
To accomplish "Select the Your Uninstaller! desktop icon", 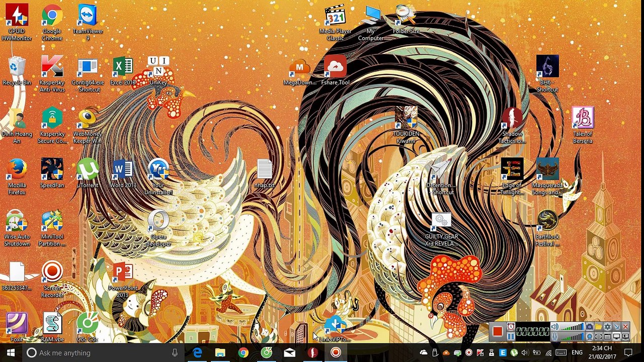I will pyautogui.click(x=158, y=177).
